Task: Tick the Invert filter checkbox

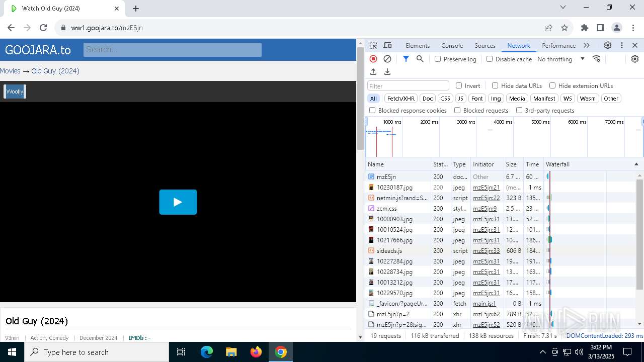Action: (x=459, y=85)
